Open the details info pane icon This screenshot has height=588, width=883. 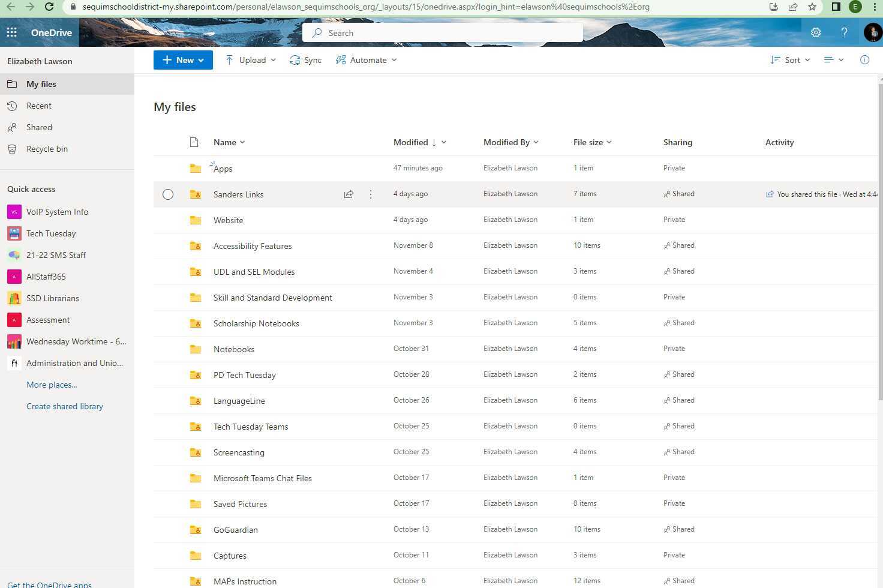[864, 60]
